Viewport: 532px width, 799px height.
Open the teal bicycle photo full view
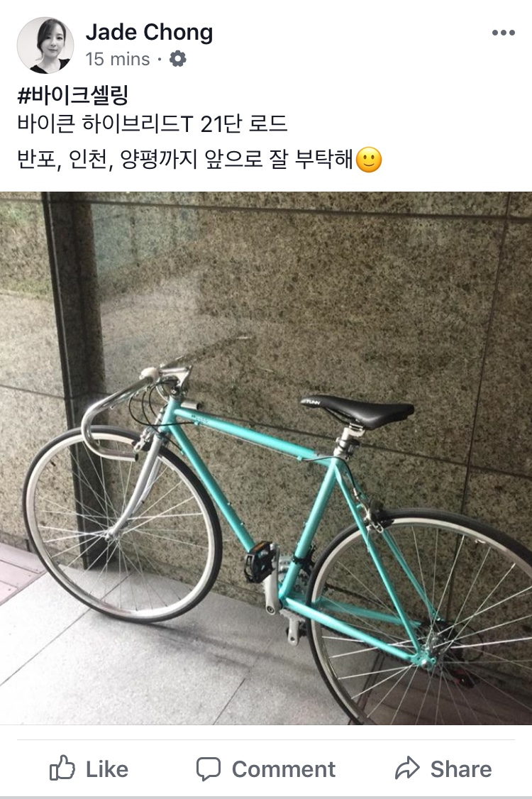266,458
